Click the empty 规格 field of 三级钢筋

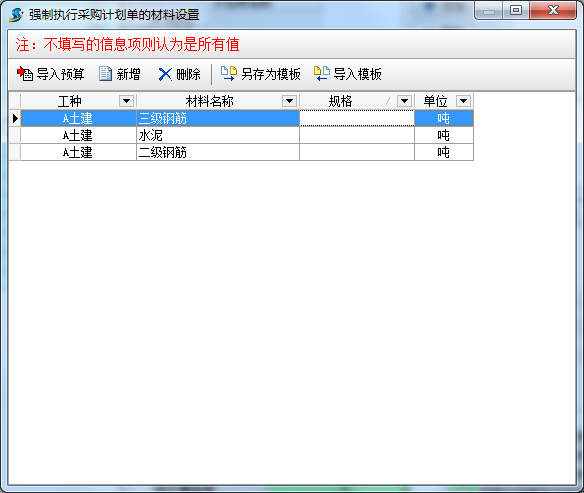(x=357, y=118)
